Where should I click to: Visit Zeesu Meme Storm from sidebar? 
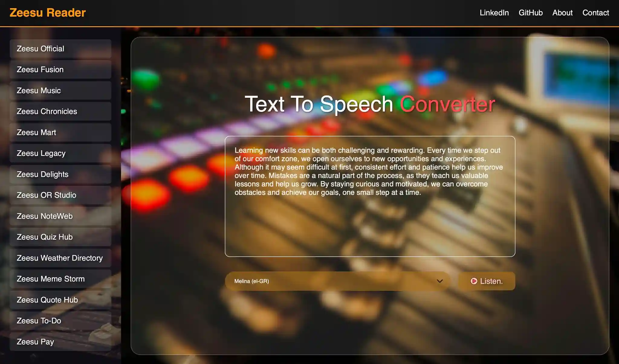(60, 279)
